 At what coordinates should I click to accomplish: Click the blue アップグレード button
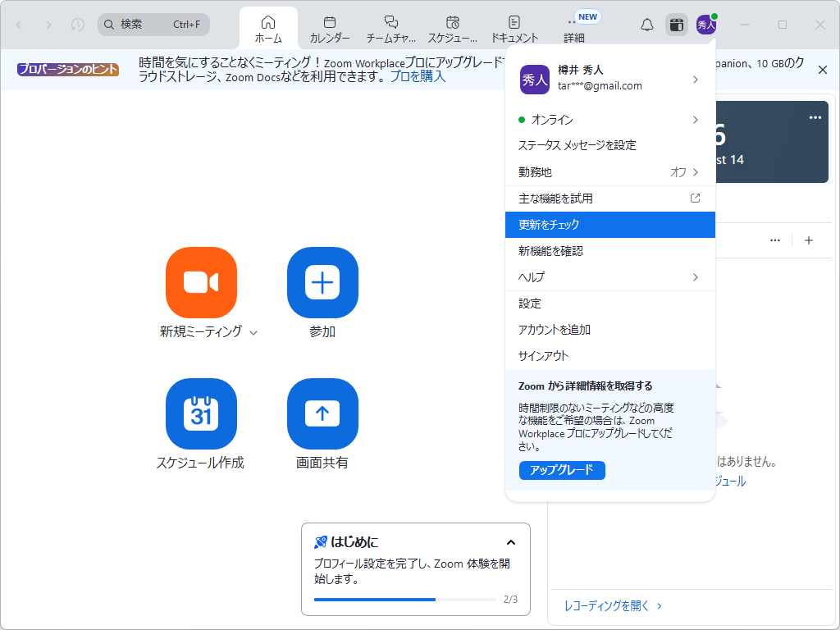[562, 470]
